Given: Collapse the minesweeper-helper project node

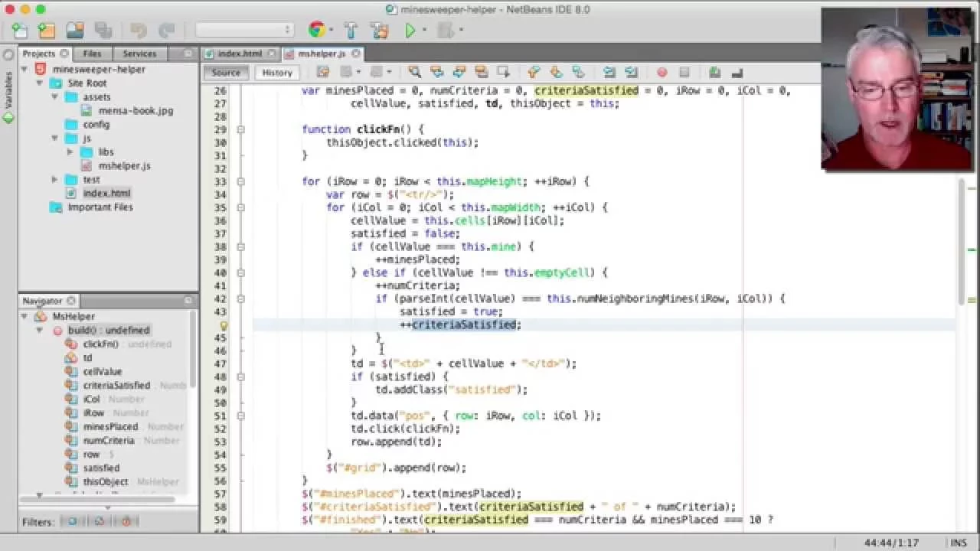Looking at the screenshot, I should [24, 69].
